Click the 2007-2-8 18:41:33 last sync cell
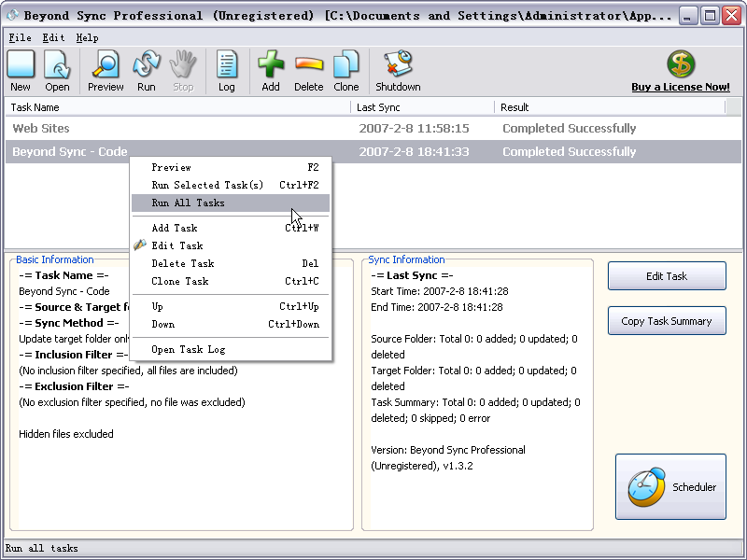 414,151
